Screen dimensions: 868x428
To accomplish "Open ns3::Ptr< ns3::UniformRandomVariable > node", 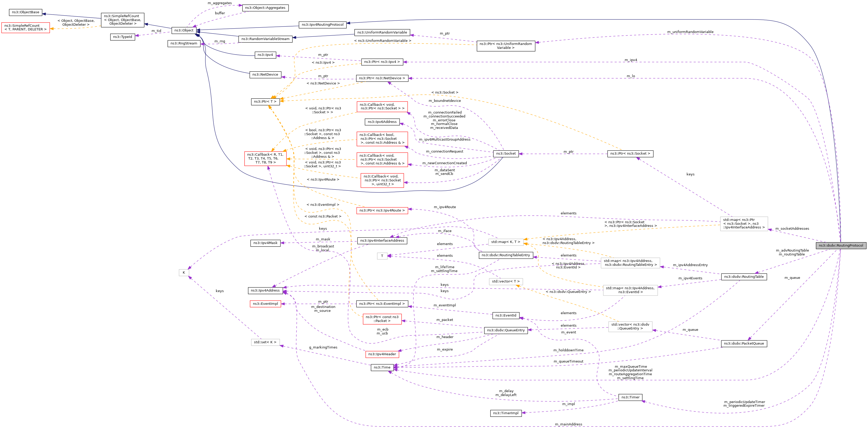I will pos(506,46).
